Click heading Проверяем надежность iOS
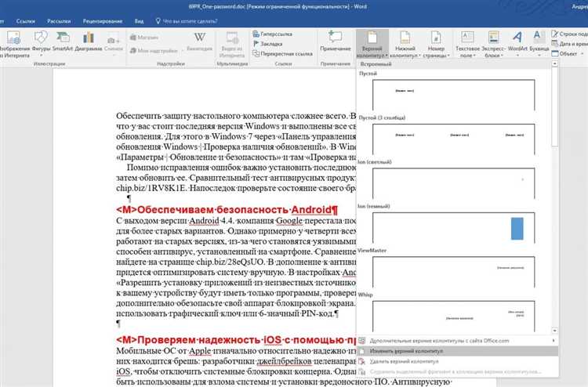Image resolution: width=588 pixels, height=387 pixels. pos(236,340)
